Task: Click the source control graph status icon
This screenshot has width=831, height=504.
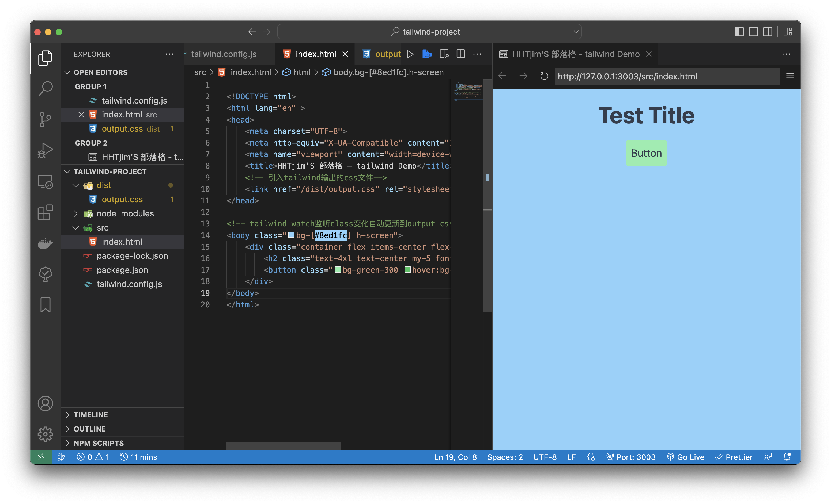Action: [x=61, y=457]
